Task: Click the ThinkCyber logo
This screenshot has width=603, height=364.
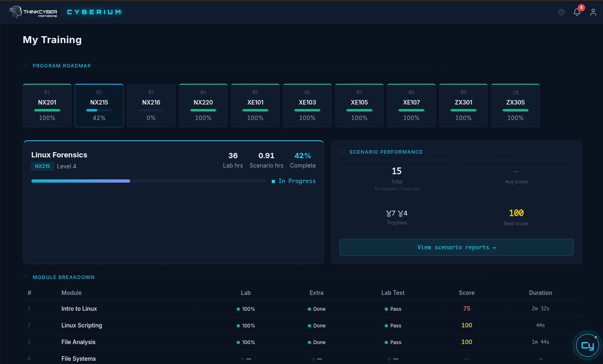Action: pos(33,12)
